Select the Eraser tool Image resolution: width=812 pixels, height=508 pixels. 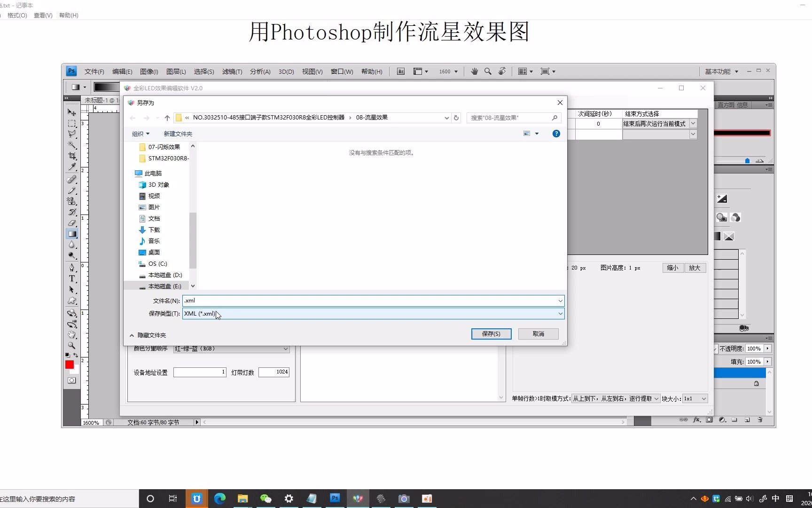71,223
